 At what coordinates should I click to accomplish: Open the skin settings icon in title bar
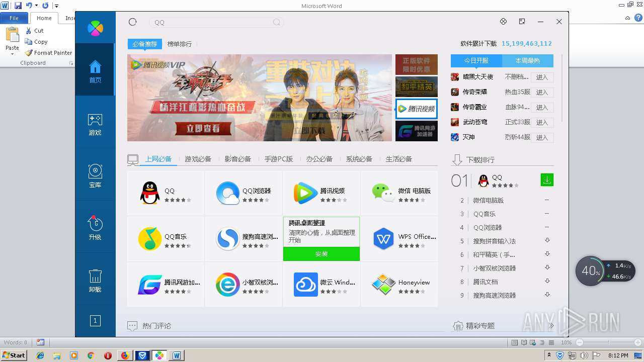pyautogui.click(x=503, y=22)
